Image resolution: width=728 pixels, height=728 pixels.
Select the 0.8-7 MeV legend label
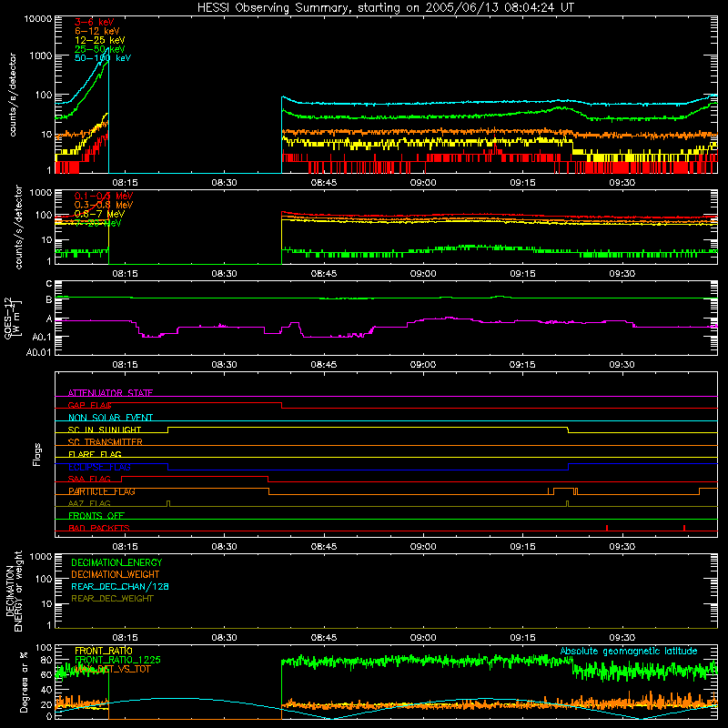point(99,214)
